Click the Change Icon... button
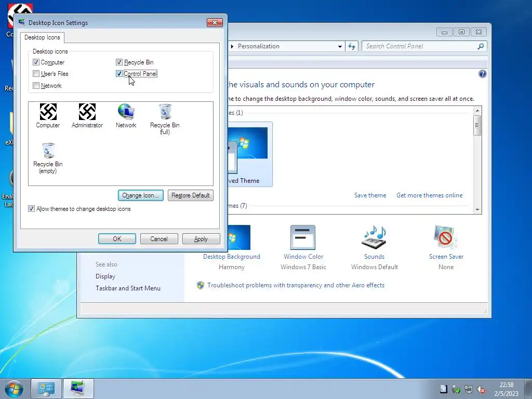 (x=141, y=195)
